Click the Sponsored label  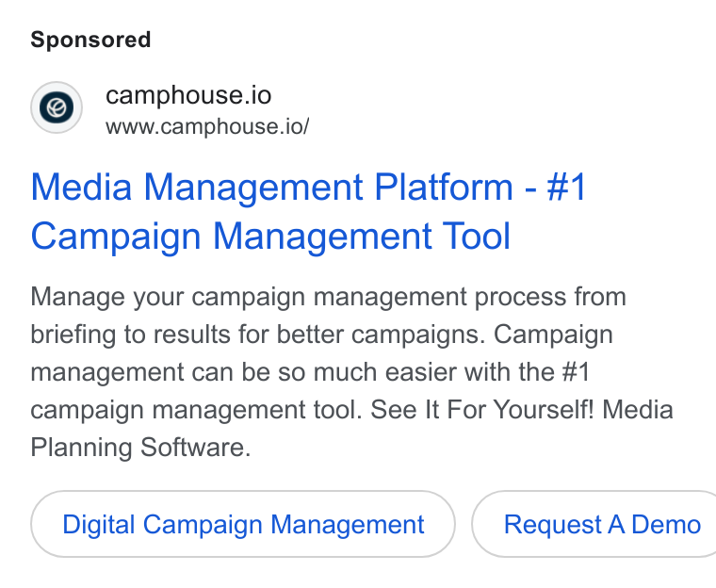click(x=90, y=40)
